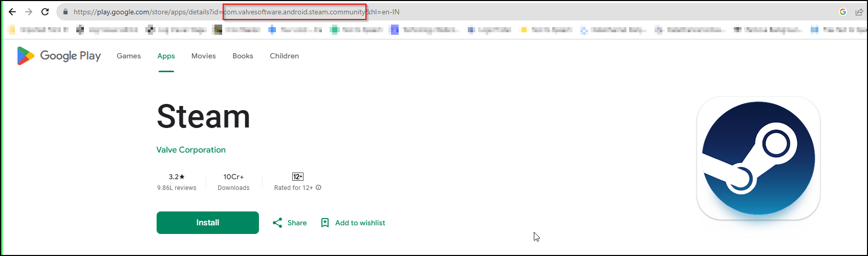
Task: Switch to the Books tab
Action: pos(243,56)
